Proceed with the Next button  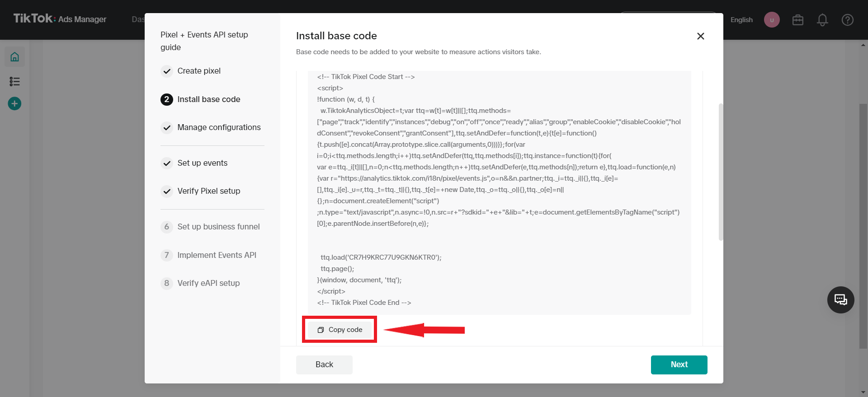(x=679, y=364)
